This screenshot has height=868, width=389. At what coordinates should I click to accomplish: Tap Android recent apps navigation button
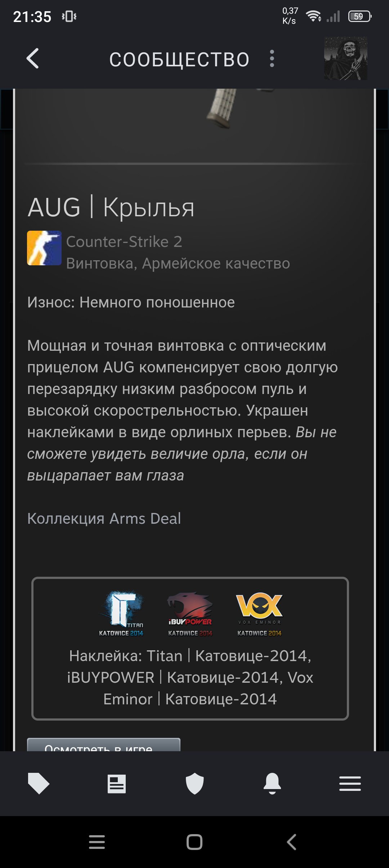(97, 842)
